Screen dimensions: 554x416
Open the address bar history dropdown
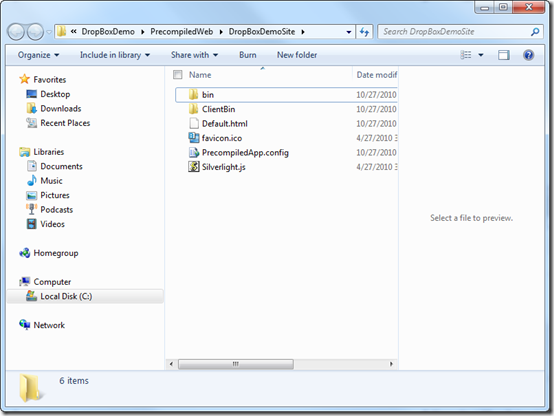349,32
